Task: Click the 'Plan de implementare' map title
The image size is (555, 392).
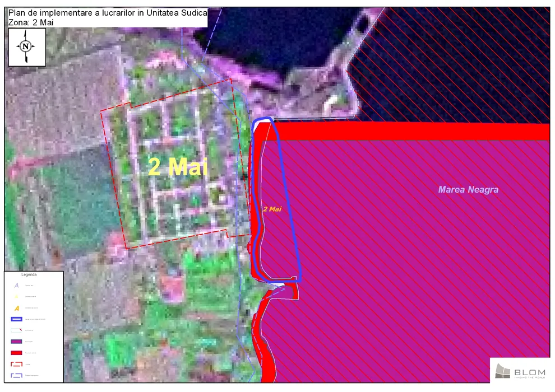Action: pos(107,12)
